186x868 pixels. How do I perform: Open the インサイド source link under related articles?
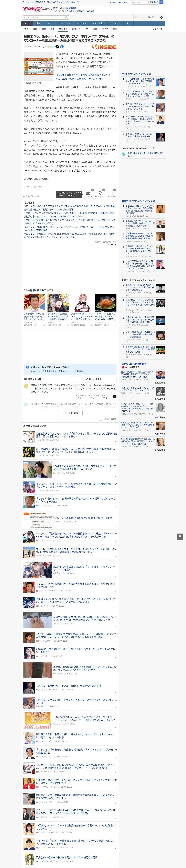tap(112, 245)
